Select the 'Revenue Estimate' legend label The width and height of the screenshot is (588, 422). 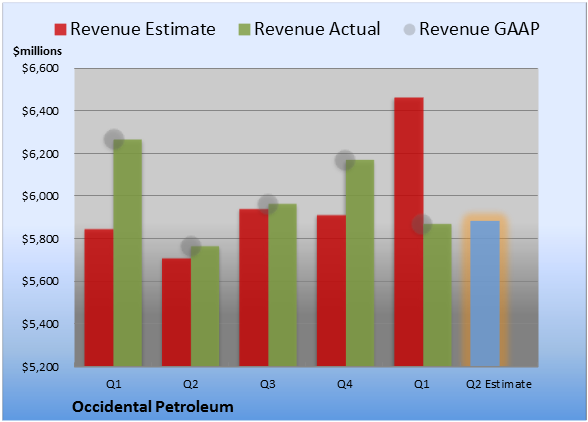[143, 29]
